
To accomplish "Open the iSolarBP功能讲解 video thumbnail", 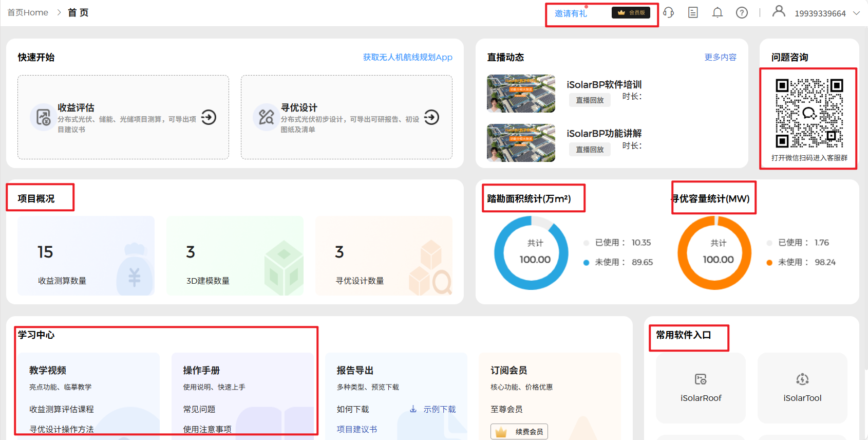I will pyautogui.click(x=521, y=143).
